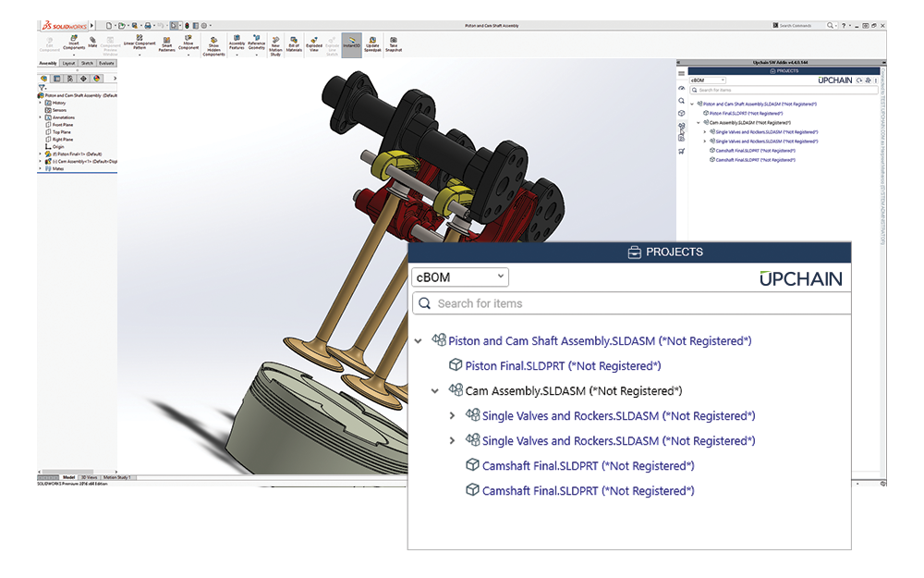Click the Open file icon
Image resolution: width=924 pixels, height=578 pixels.
[x=122, y=25]
